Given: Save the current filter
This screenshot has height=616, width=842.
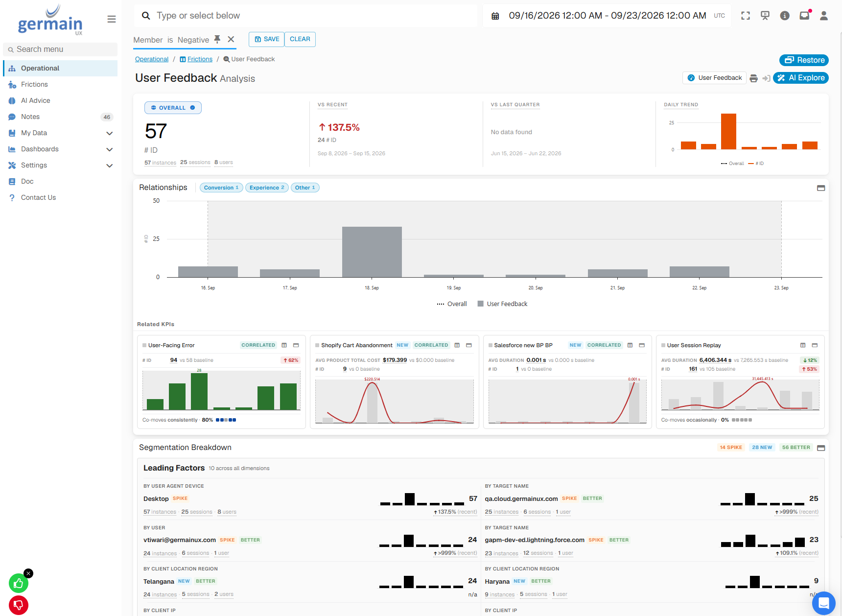Looking at the screenshot, I should point(267,39).
